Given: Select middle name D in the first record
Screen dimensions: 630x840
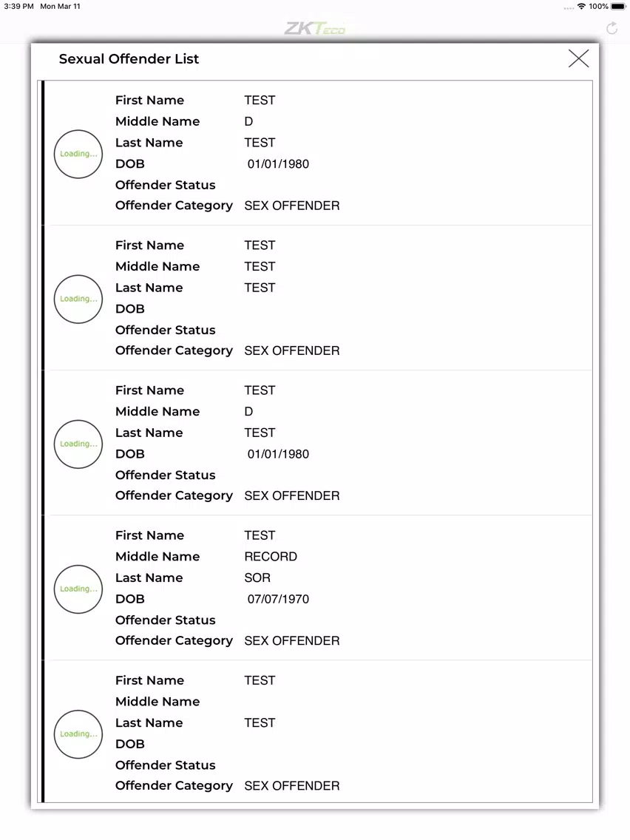Looking at the screenshot, I should click(248, 121).
